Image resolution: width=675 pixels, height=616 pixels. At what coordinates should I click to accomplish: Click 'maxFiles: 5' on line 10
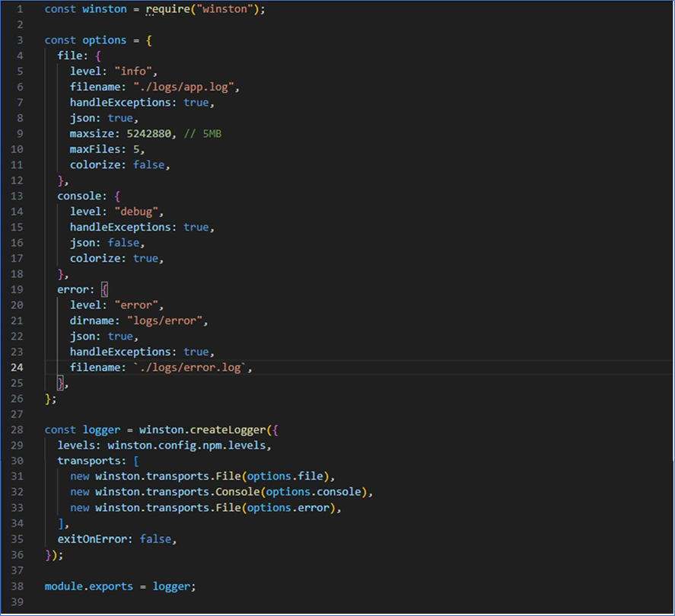[x=104, y=149]
